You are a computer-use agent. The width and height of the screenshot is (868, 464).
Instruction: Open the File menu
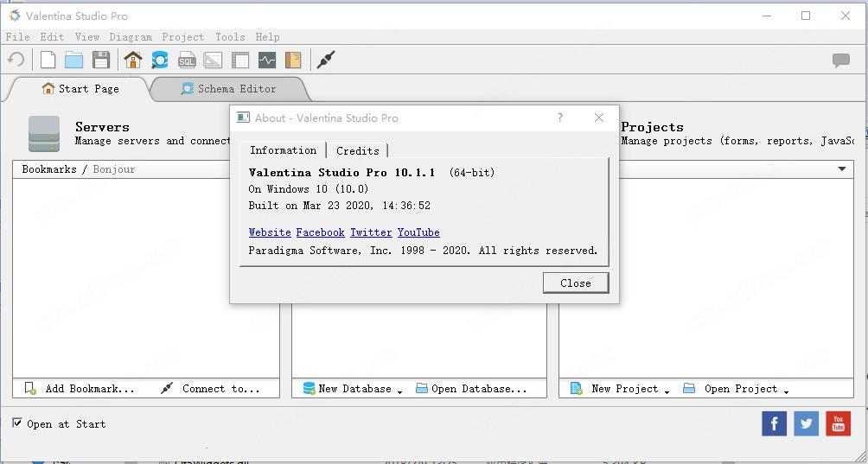click(17, 37)
